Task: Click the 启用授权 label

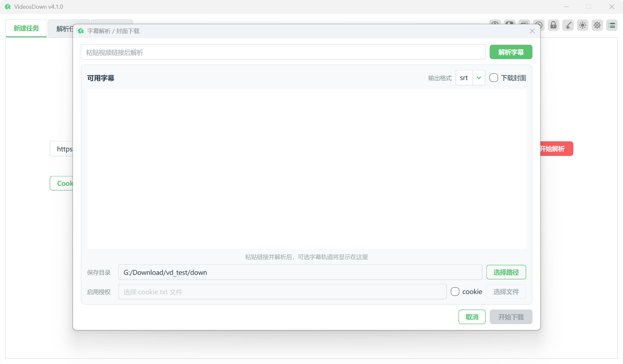Action: [x=99, y=292]
